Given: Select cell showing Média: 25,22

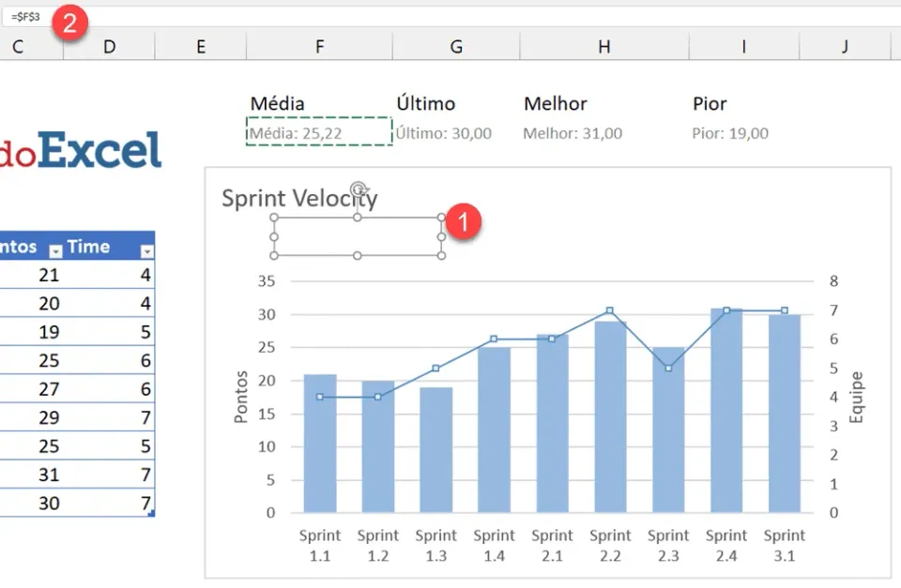Looking at the screenshot, I should [319, 132].
